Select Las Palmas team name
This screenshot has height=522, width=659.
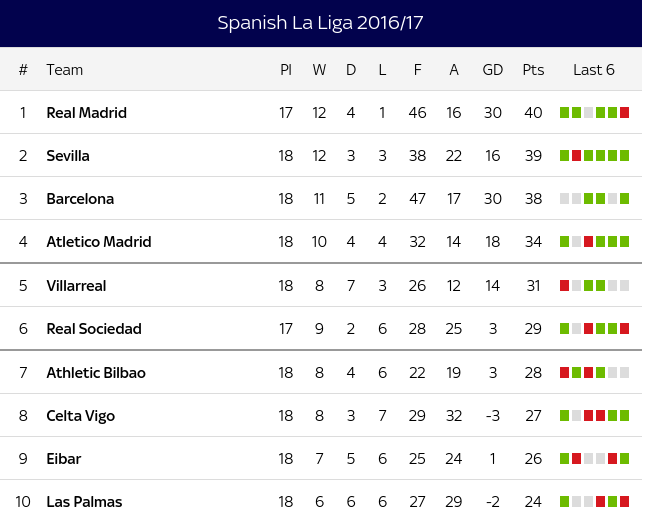(x=84, y=501)
